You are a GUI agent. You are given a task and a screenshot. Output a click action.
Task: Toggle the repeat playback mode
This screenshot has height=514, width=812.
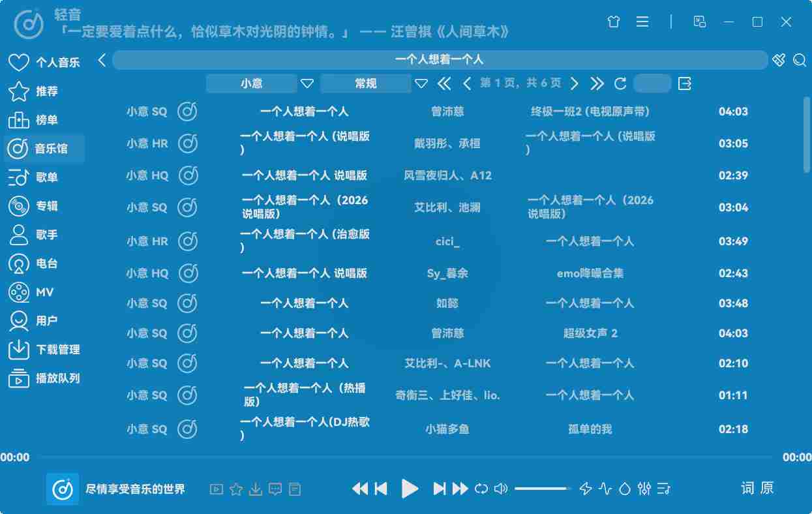tap(480, 488)
